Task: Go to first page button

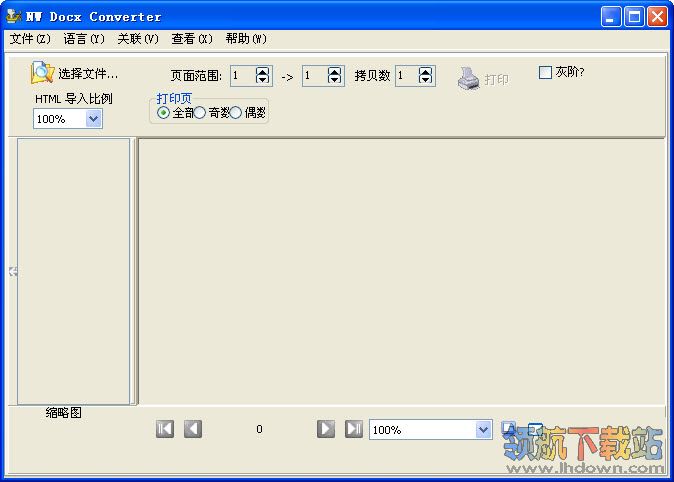Action: 165,429
